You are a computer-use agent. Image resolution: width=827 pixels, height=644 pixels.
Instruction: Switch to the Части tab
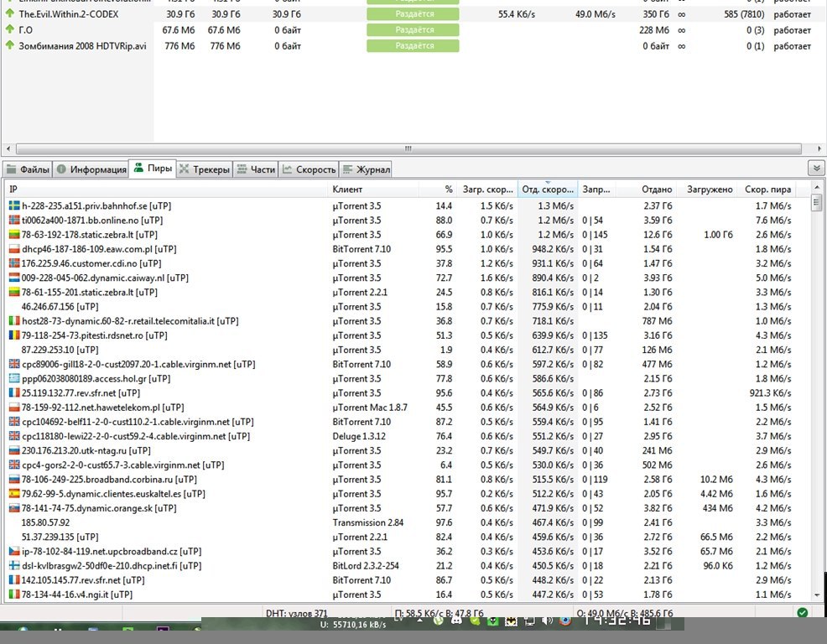coord(256,169)
